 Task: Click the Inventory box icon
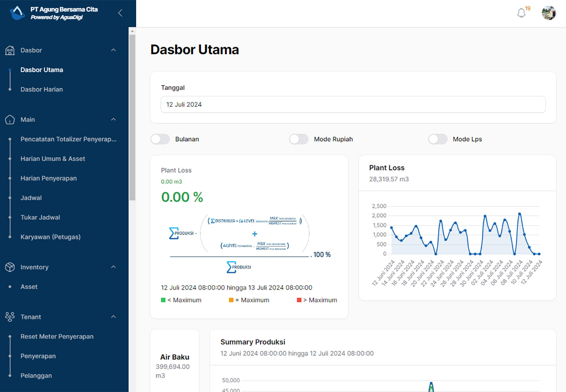(x=10, y=267)
